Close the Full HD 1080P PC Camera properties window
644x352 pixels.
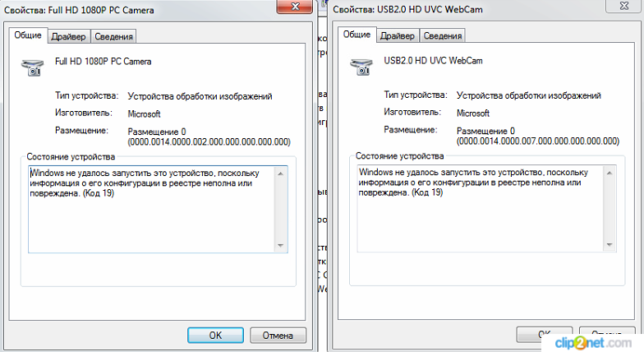point(294,7)
